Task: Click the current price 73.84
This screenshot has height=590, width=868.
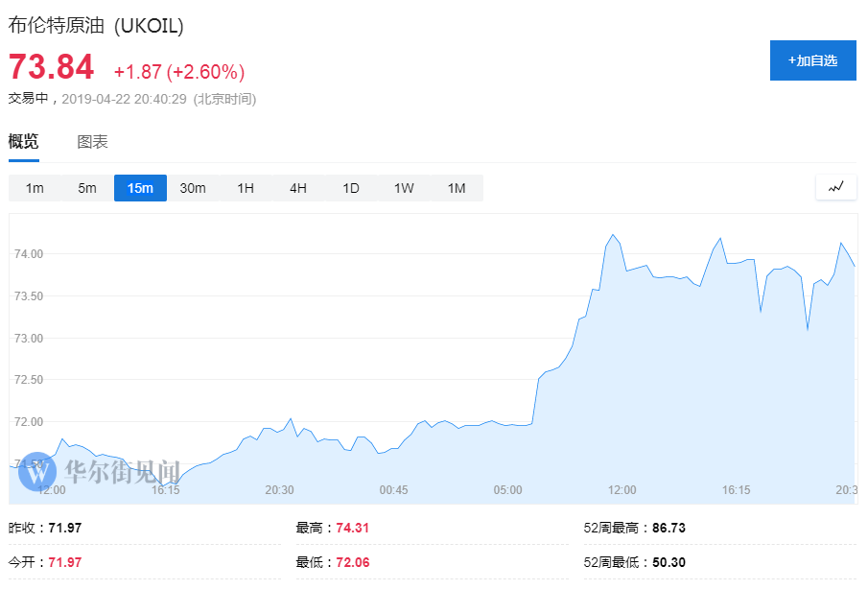Action: coord(52,68)
